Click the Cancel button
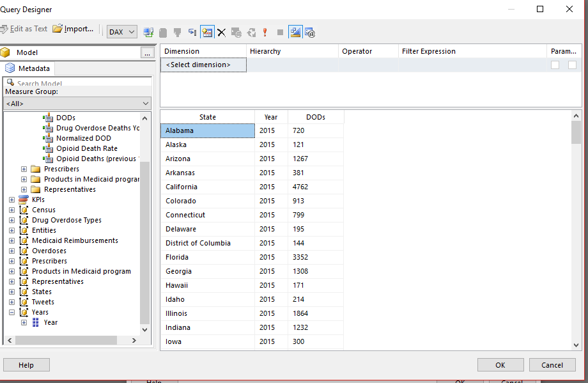The height and width of the screenshot is (383, 588). pyautogui.click(x=552, y=365)
